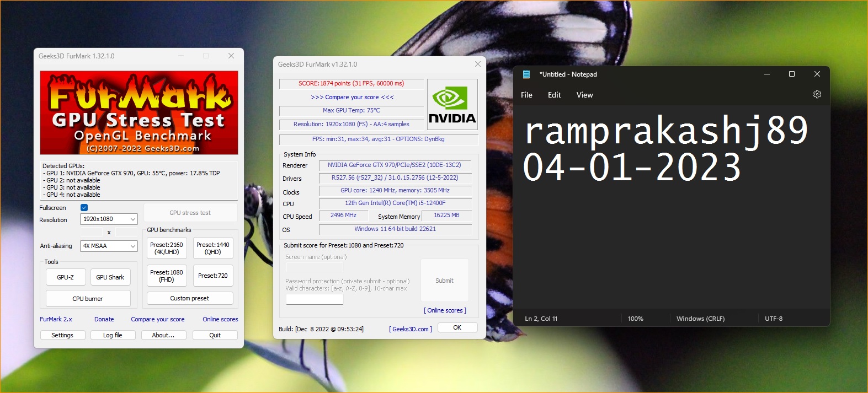Open the File menu in Notepad
This screenshot has height=393, width=868.
[x=526, y=95]
